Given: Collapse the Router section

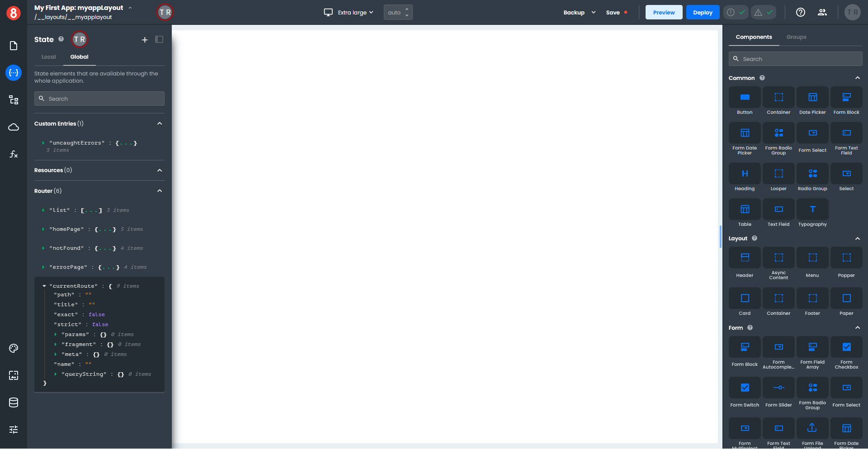Looking at the screenshot, I should pos(160,191).
